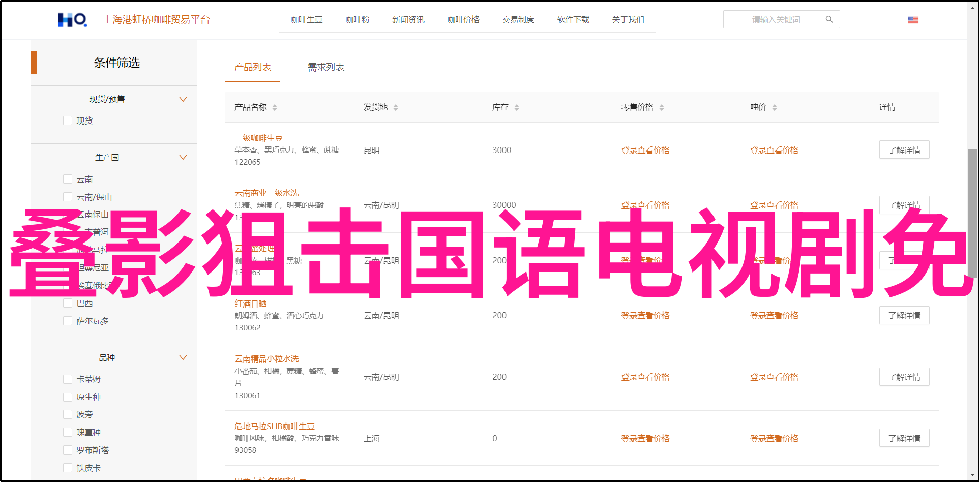Screen dimensions: 980x483
Task: Open the 上海港虹桥咖啡贸易平台 home link
Action: pos(157,20)
